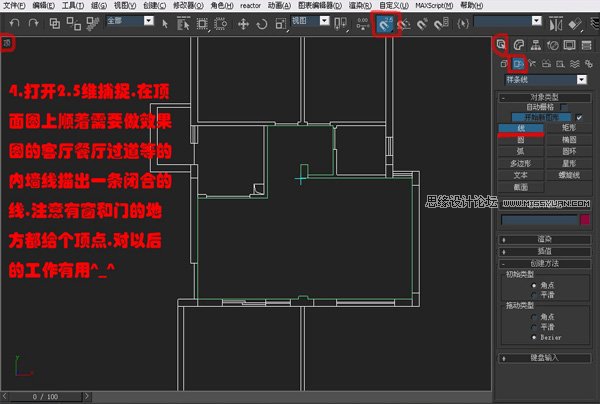Select Bezier under 拖动类型
The height and width of the screenshot is (404, 600).
[534, 337]
